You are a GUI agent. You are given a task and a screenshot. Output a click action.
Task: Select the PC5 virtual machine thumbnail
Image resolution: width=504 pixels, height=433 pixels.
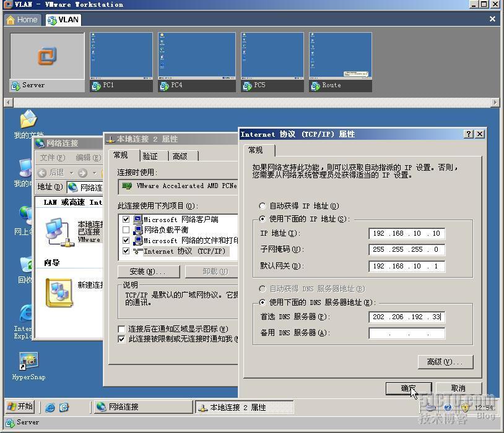(x=272, y=62)
